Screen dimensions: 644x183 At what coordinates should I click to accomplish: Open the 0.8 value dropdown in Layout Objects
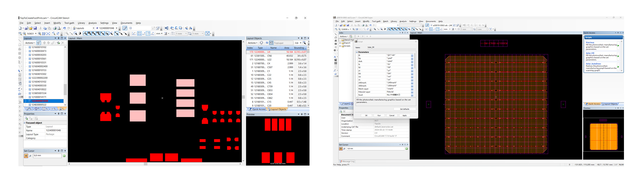click(300, 43)
